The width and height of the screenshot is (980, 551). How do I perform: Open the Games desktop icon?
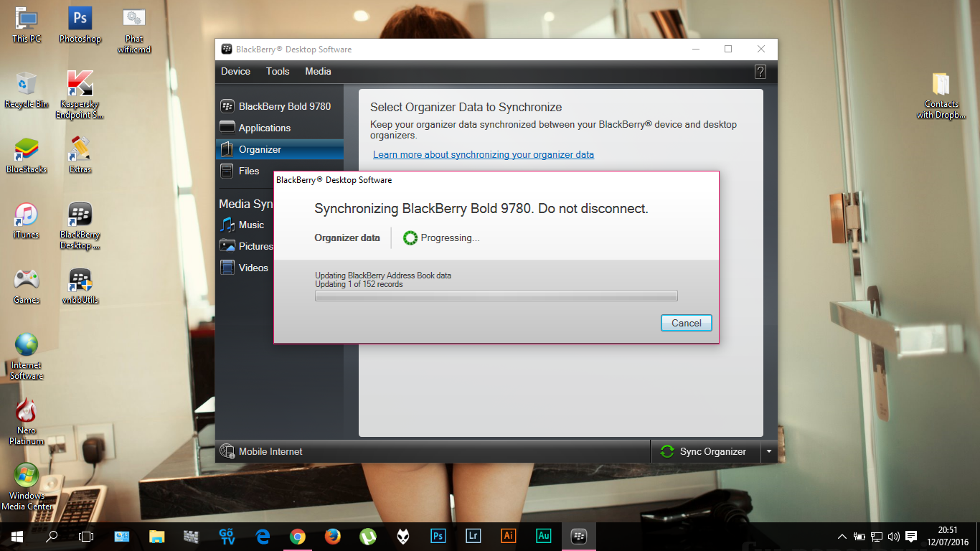[x=27, y=286]
